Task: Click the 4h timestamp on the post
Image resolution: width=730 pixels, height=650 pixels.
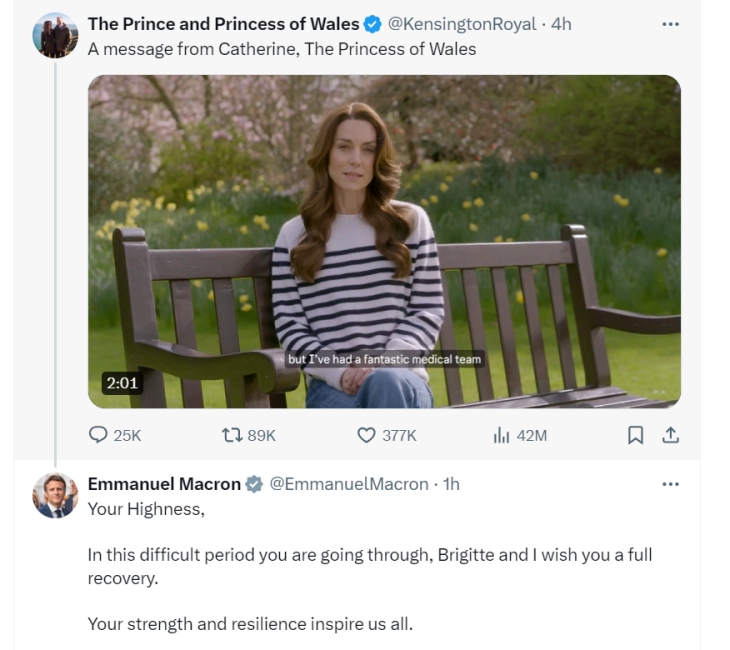Action: (x=561, y=24)
